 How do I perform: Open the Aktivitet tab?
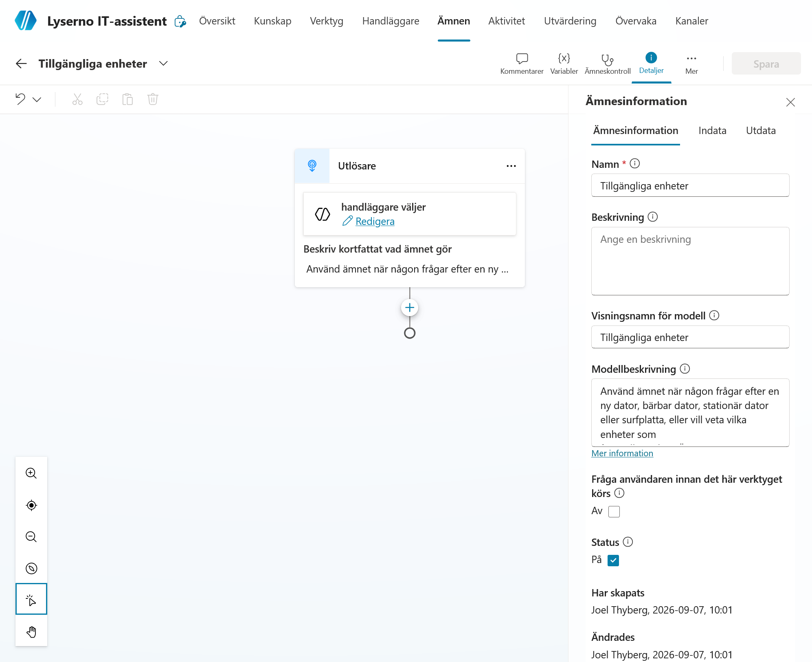(507, 21)
